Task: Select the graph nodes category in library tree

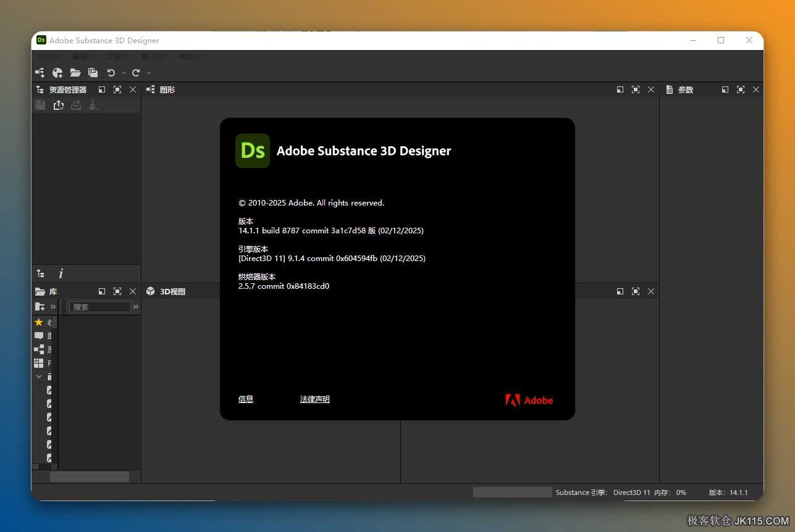Action: tap(39, 349)
